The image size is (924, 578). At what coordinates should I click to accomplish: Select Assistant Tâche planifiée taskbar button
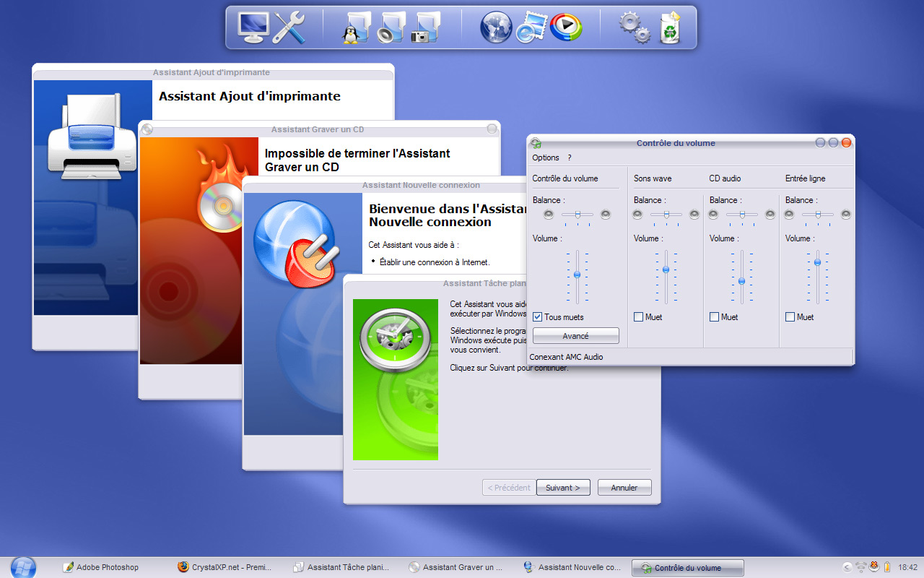tap(341, 568)
